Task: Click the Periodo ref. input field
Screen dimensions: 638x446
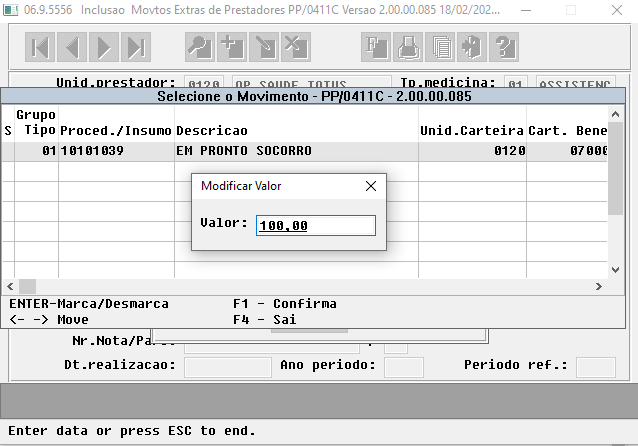Action: pyautogui.click(x=596, y=367)
